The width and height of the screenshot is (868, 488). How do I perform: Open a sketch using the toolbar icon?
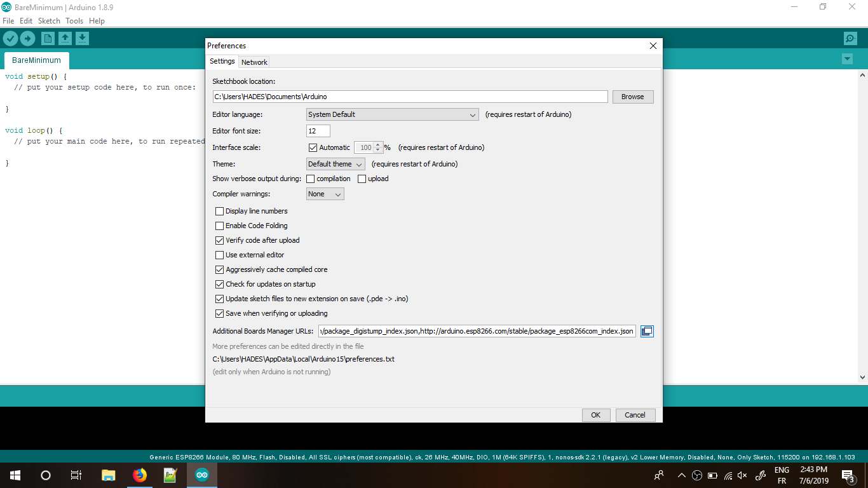(65, 38)
